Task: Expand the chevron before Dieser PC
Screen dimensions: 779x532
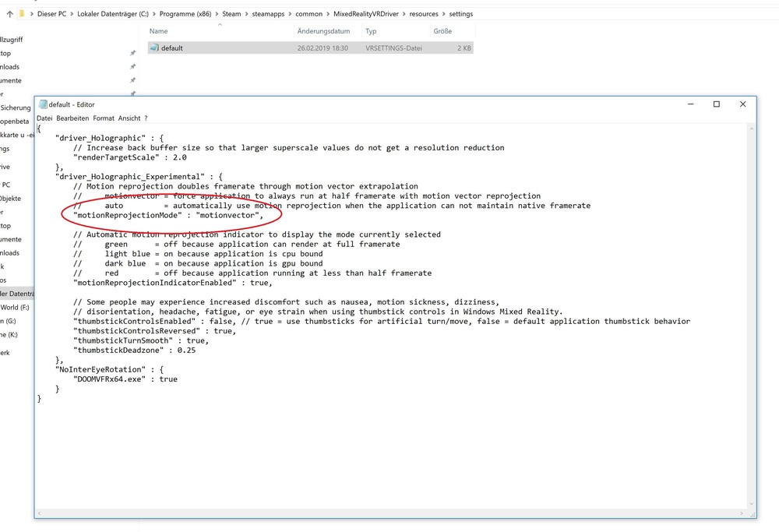Action: [x=32, y=14]
